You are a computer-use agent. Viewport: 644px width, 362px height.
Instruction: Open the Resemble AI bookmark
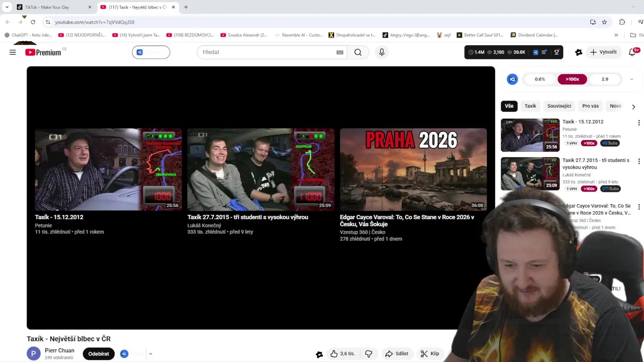(298, 35)
